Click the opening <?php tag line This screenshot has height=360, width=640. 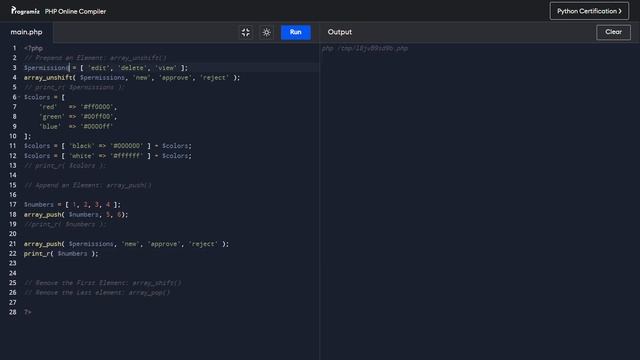(33, 48)
